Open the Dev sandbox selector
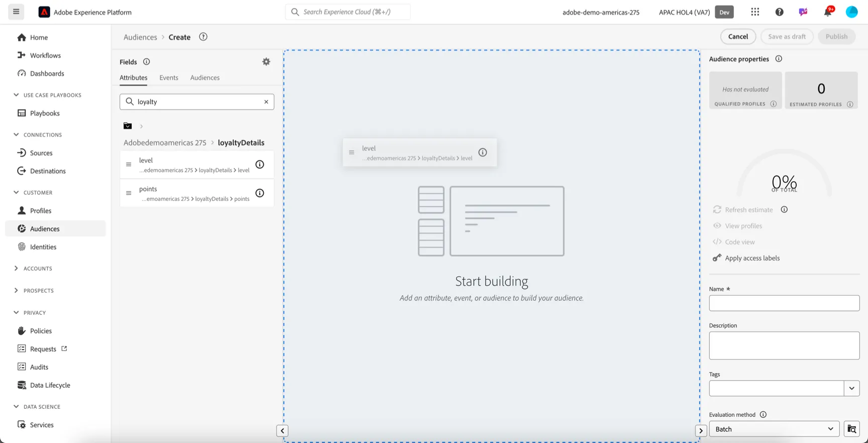Viewport: 868px width, 443px height. click(724, 12)
